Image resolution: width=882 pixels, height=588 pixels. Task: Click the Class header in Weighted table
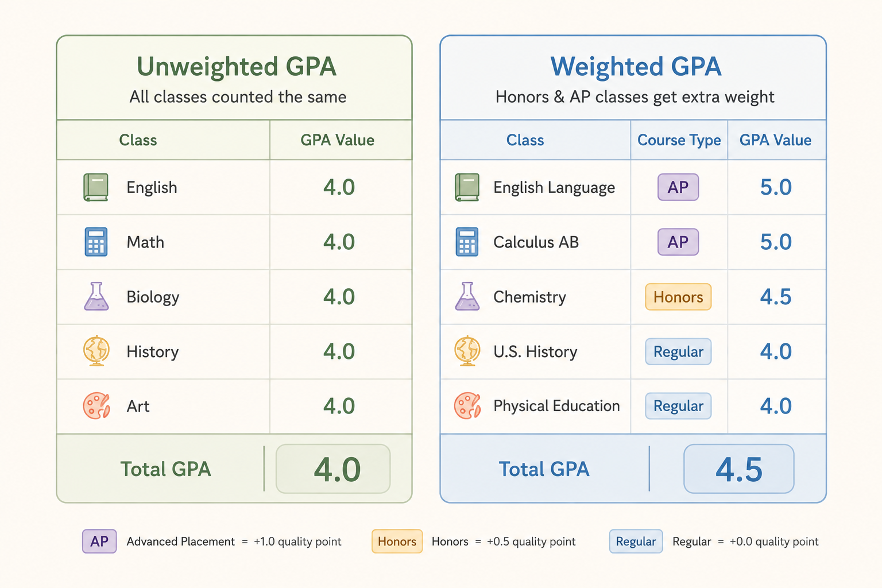click(525, 140)
